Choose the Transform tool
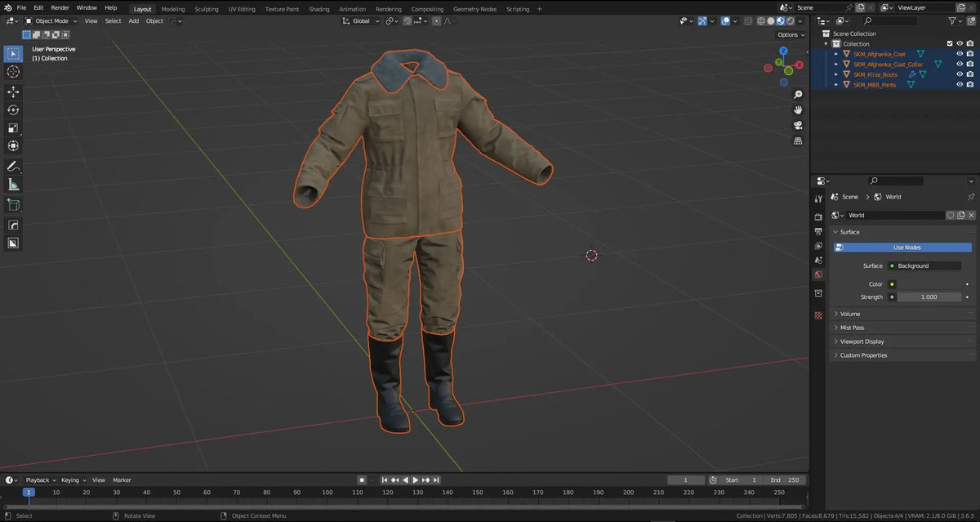This screenshot has height=522, width=980. point(13,146)
